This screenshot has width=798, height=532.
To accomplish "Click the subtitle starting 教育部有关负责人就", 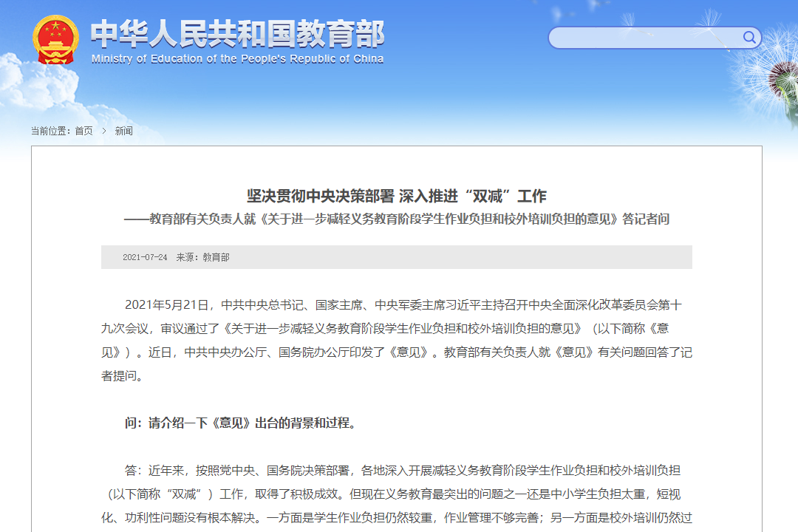I will click(397, 219).
